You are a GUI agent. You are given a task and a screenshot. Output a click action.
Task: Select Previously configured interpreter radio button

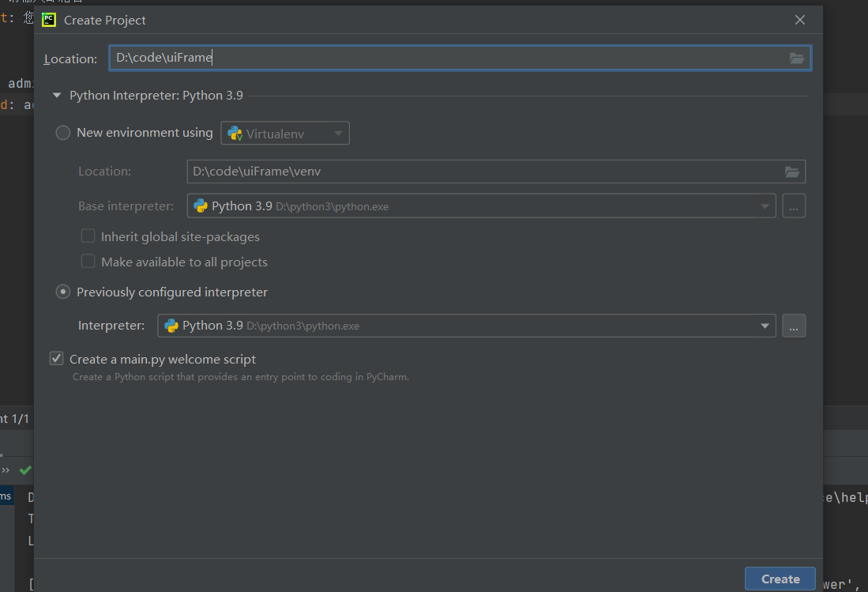[x=63, y=292]
